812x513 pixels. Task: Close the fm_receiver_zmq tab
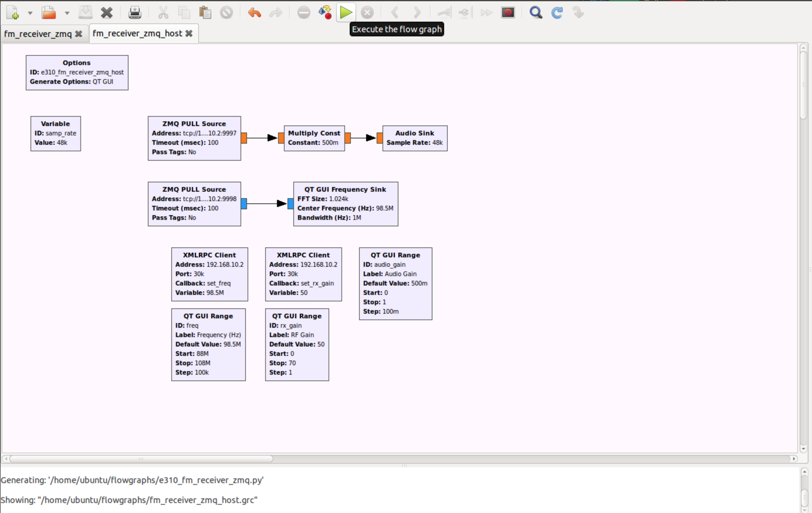point(79,34)
